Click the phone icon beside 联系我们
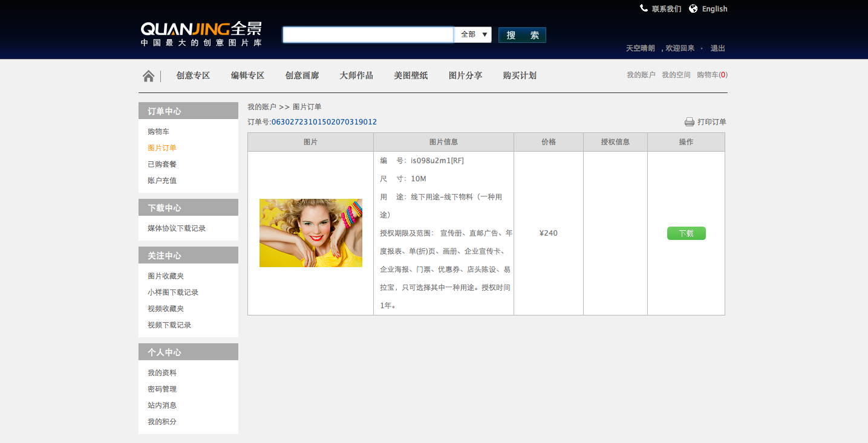The width and height of the screenshot is (868, 443). pos(644,8)
